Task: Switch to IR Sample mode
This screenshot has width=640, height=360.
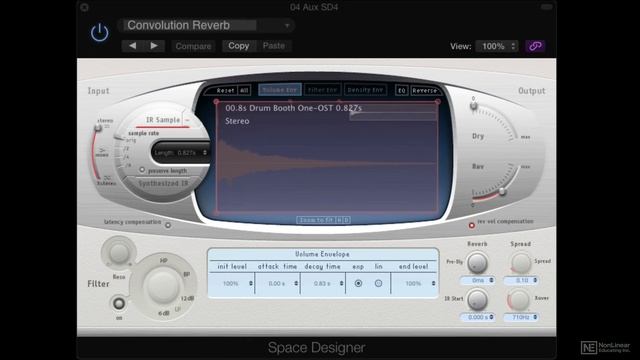Action: point(163,120)
